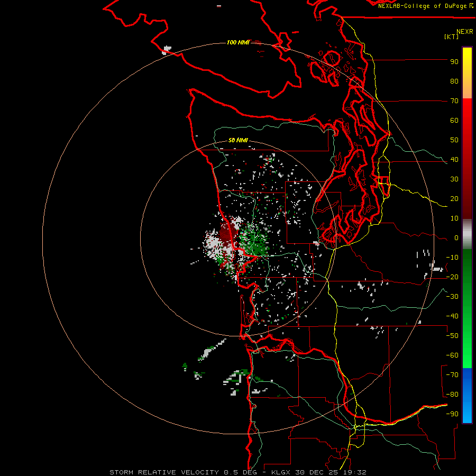The width and height of the screenshot is (476, 476).
Task: Select the -60 scale value
Action: (452, 355)
